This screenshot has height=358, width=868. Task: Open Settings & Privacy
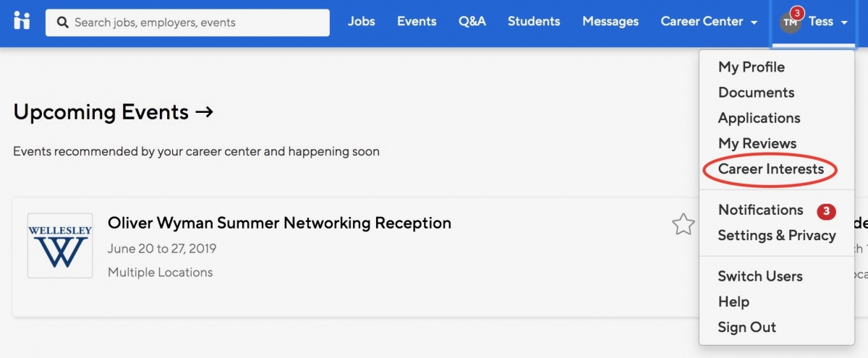[x=777, y=235]
